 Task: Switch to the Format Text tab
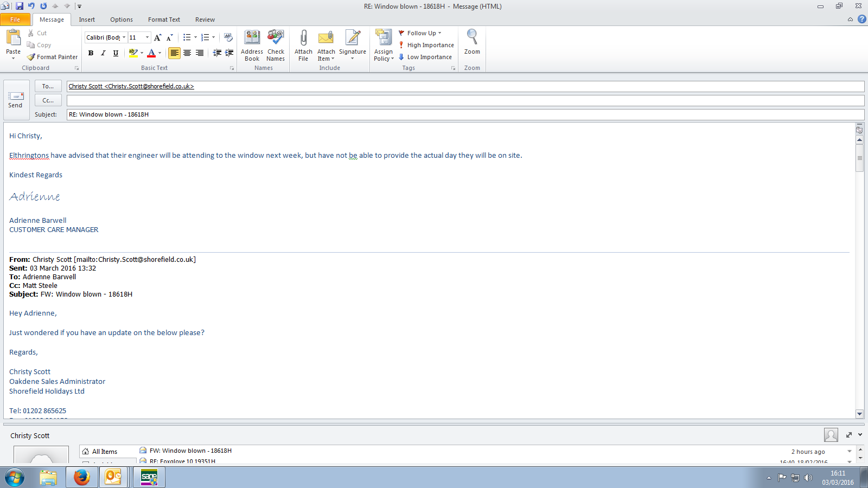(x=164, y=20)
